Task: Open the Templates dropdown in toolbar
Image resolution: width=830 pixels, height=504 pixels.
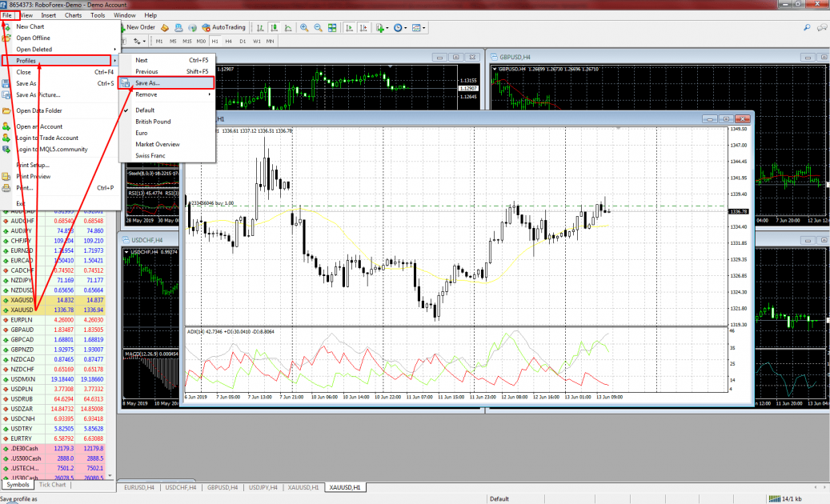Action: [419, 27]
